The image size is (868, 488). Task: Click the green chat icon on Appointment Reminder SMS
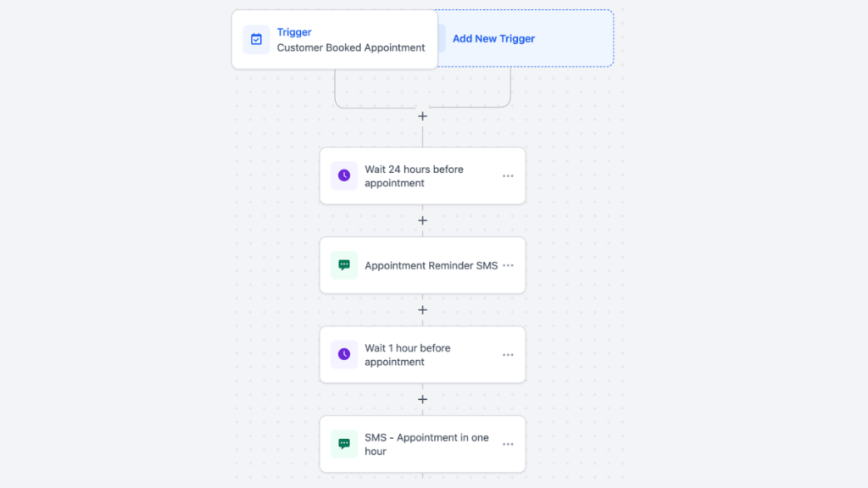coord(344,265)
